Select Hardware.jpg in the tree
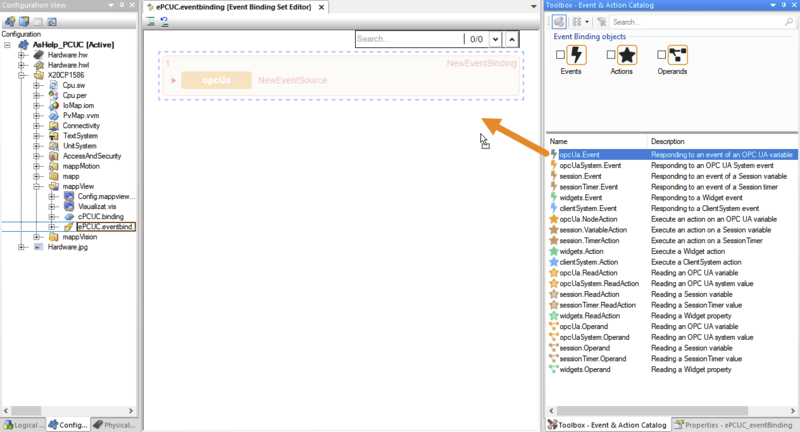 (68, 247)
